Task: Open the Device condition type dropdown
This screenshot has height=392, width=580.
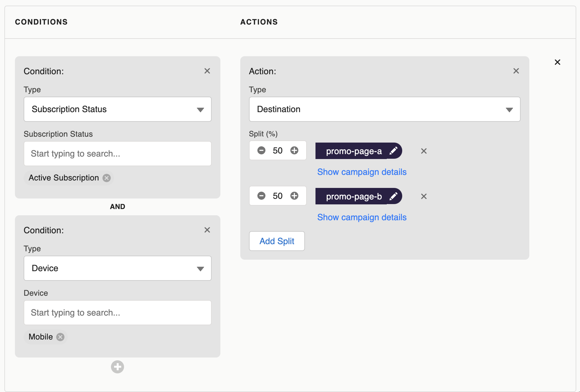Action: point(117,268)
